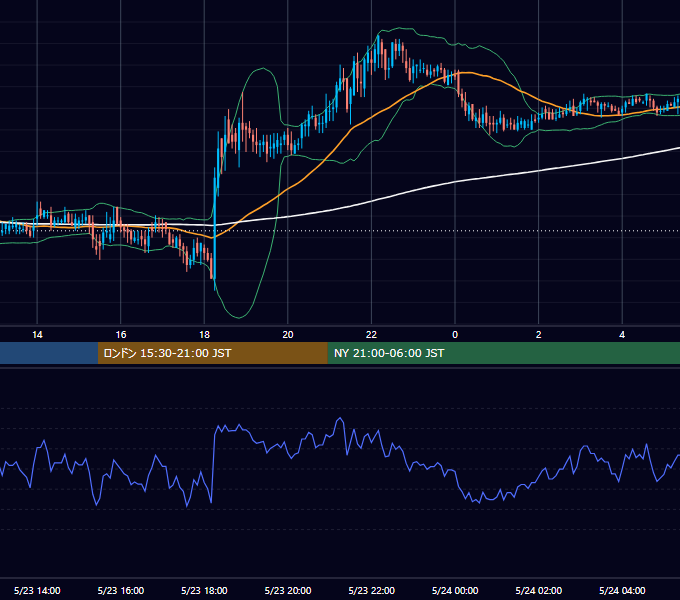The image size is (680, 600).
Task: Click the '5/23 18:00' date label
Action: pyautogui.click(x=204, y=590)
